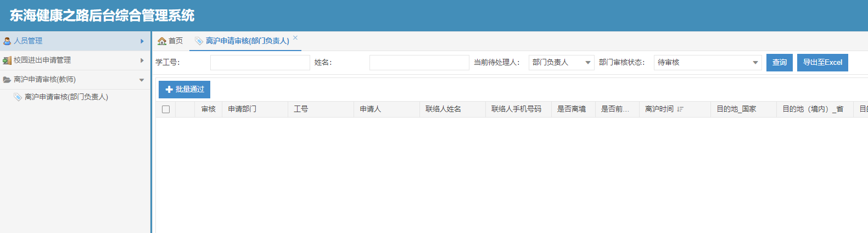Image resolution: width=868 pixels, height=233 pixels.
Task: Click the 姓名 input field
Action: (419, 63)
